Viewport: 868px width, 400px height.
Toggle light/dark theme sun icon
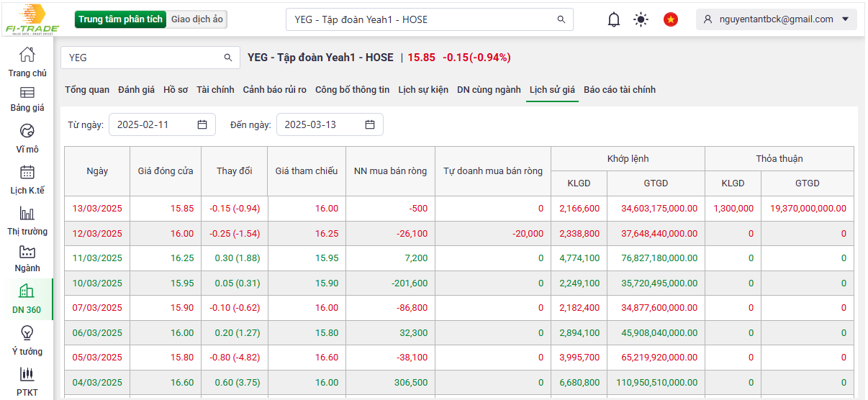pos(641,19)
